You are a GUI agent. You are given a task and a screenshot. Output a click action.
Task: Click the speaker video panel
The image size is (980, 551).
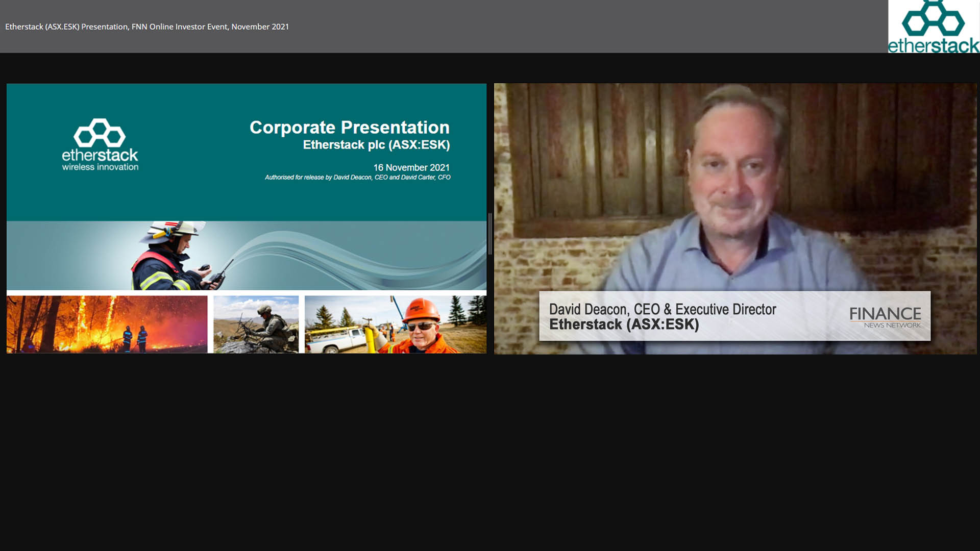tap(735, 194)
